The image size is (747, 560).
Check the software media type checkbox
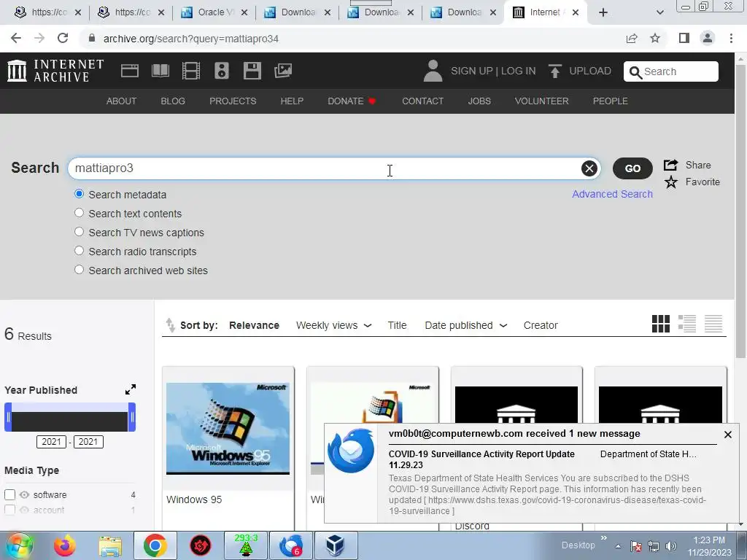9,495
